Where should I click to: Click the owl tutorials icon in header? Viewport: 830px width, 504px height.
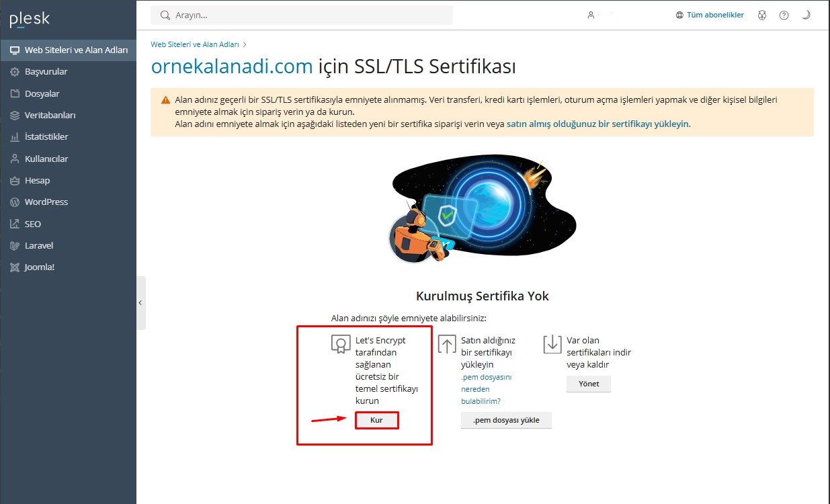tap(761, 15)
